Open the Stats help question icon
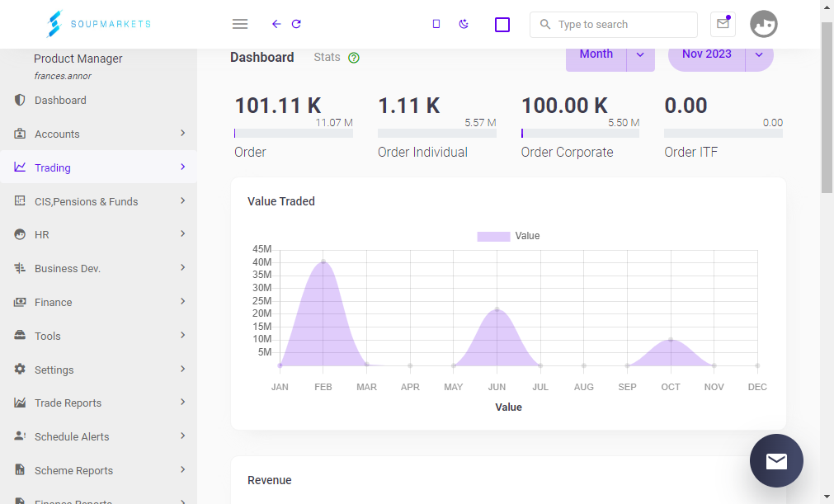 pos(354,58)
